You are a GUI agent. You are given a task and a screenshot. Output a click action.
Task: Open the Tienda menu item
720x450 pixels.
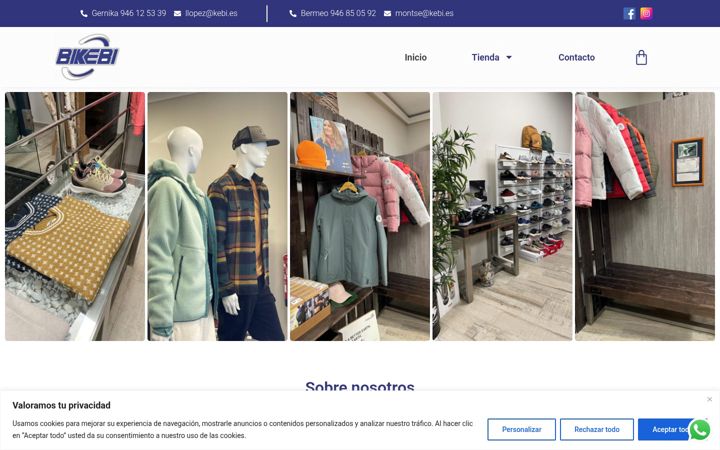coord(485,57)
